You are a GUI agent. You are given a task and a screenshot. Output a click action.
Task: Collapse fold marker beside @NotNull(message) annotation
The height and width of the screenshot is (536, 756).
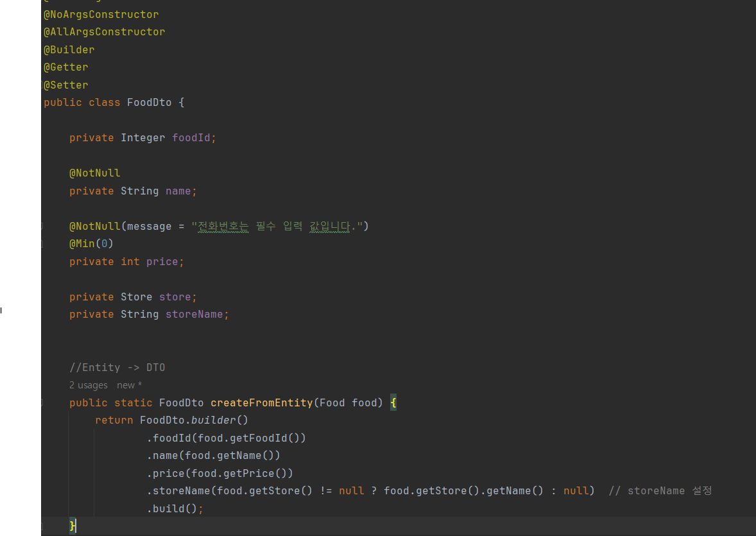42,226
